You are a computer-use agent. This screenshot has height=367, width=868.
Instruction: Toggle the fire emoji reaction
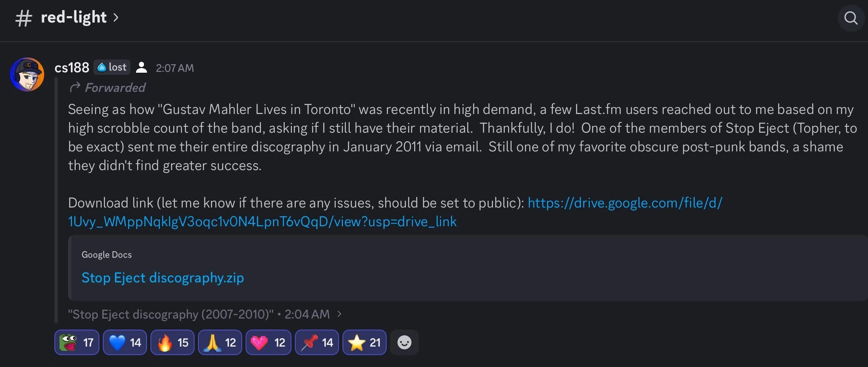pyautogui.click(x=172, y=342)
